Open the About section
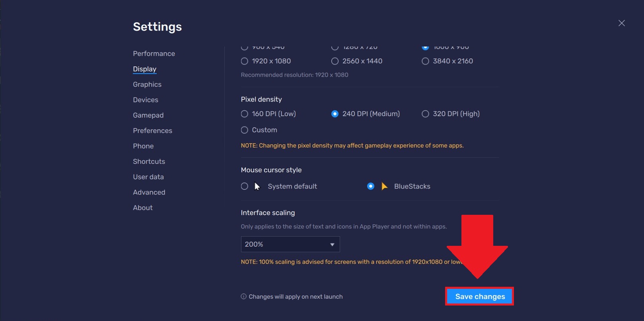Image resolution: width=644 pixels, height=321 pixels. click(143, 208)
